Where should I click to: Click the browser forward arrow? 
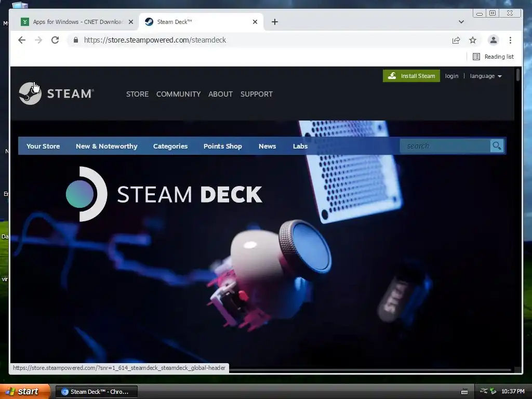pyautogui.click(x=38, y=40)
